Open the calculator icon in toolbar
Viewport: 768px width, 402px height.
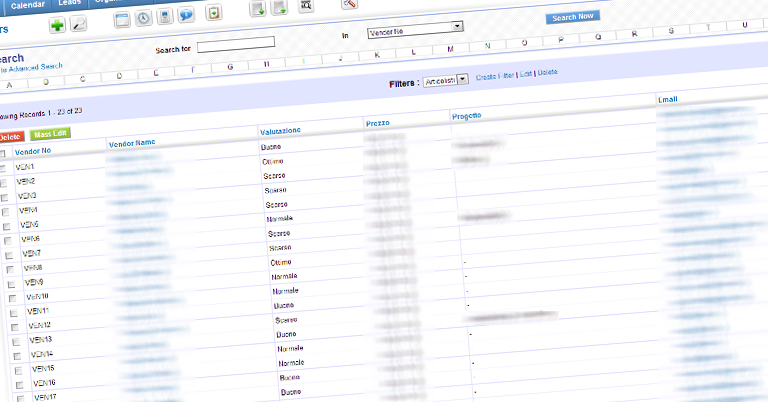pyautogui.click(x=165, y=16)
